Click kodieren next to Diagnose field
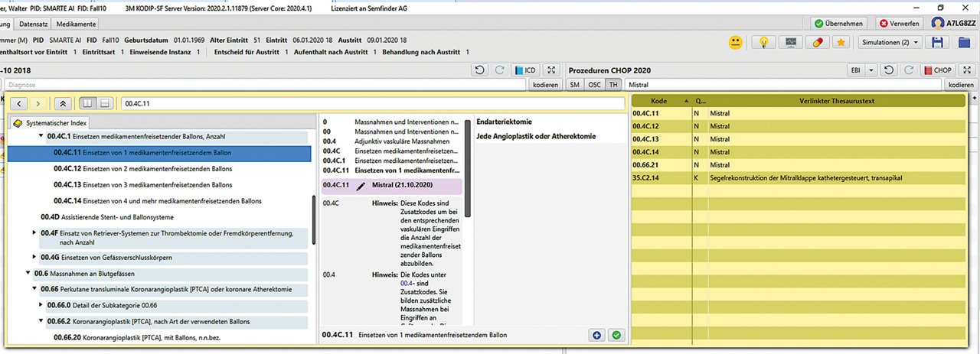This screenshot has width=980, height=354. point(545,85)
